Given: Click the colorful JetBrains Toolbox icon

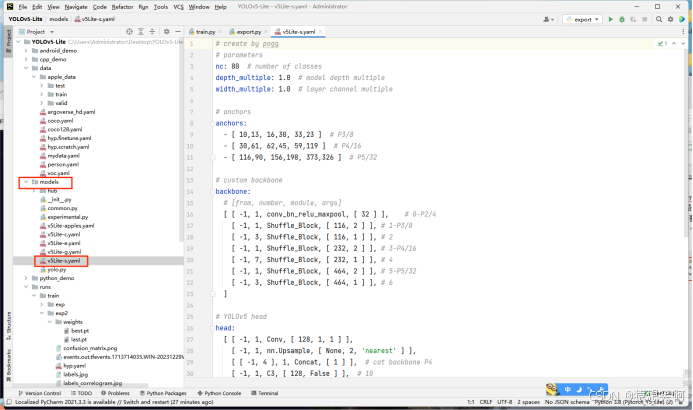Looking at the screenshot, I should coord(682,19).
